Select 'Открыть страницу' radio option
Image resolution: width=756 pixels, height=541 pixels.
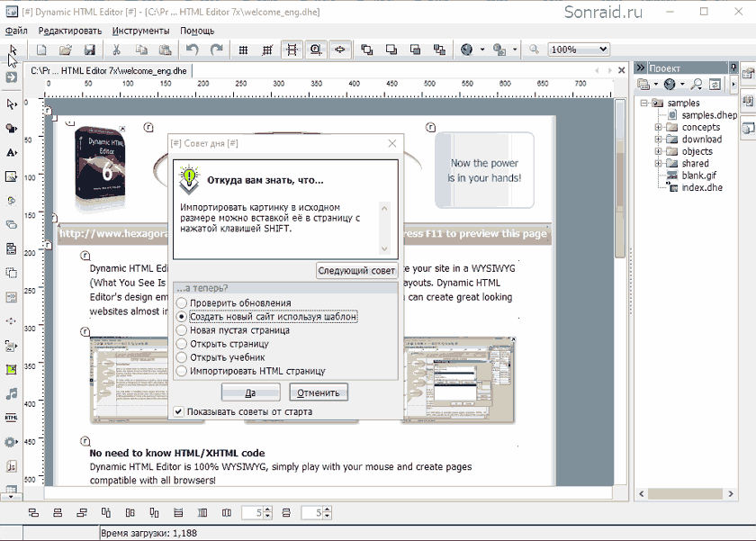point(181,344)
